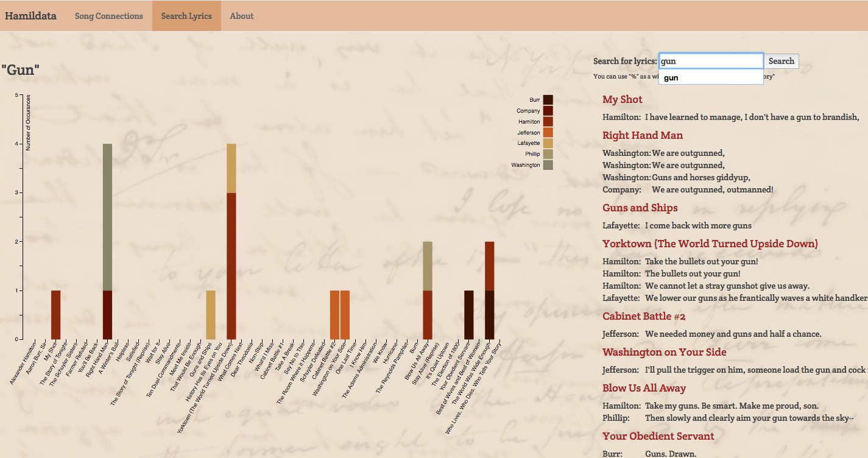Click the Burr legend color swatch
The height and width of the screenshot is (458, 868).
[x=548, y=100]
